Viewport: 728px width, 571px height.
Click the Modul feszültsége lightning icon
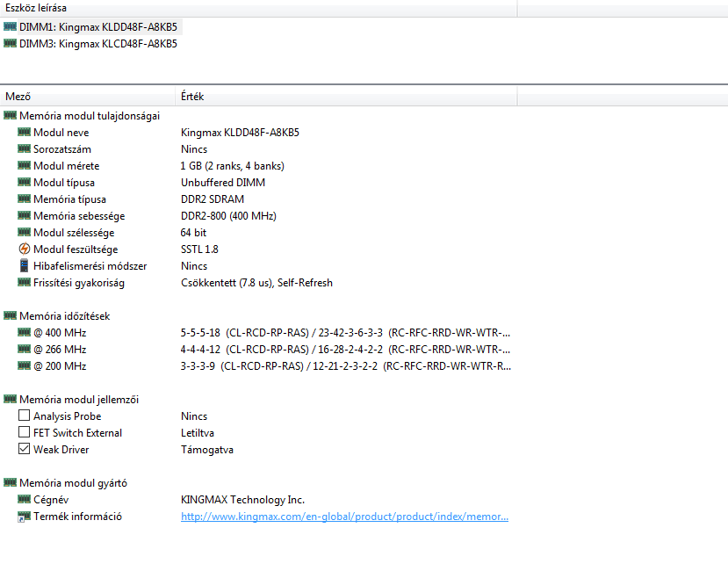24,249
